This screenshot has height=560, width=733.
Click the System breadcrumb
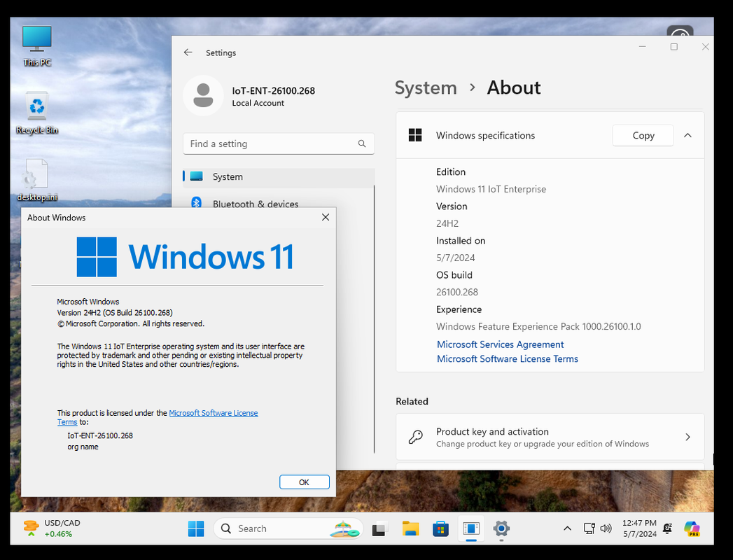click(426, 88)
